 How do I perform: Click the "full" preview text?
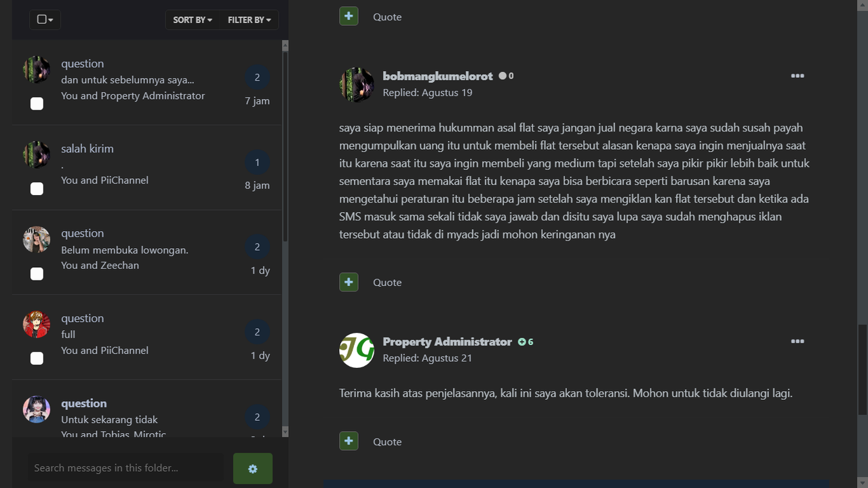pyautogui.click(x=68, y=335)
